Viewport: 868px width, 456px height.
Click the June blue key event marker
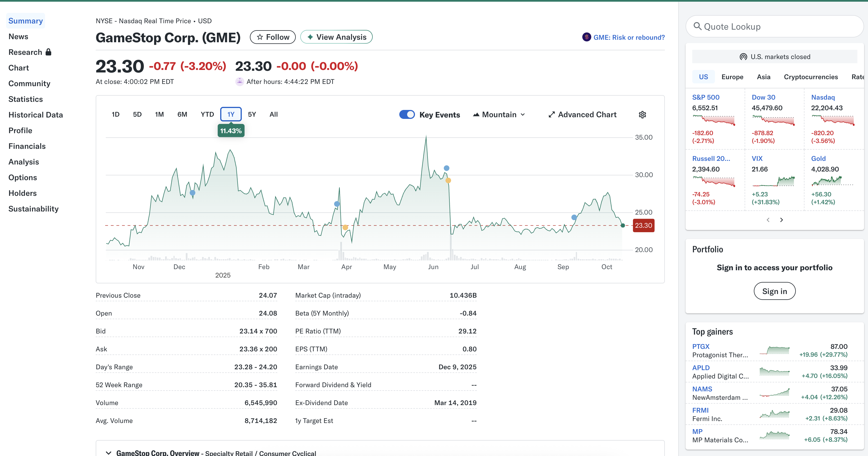pyautogui.click(x=447, y=168)
